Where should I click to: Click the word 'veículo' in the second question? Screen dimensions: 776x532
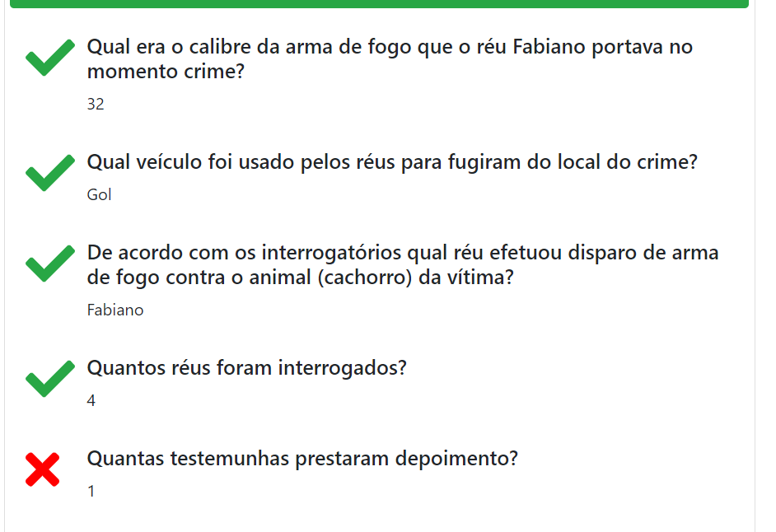pos(170,162)
